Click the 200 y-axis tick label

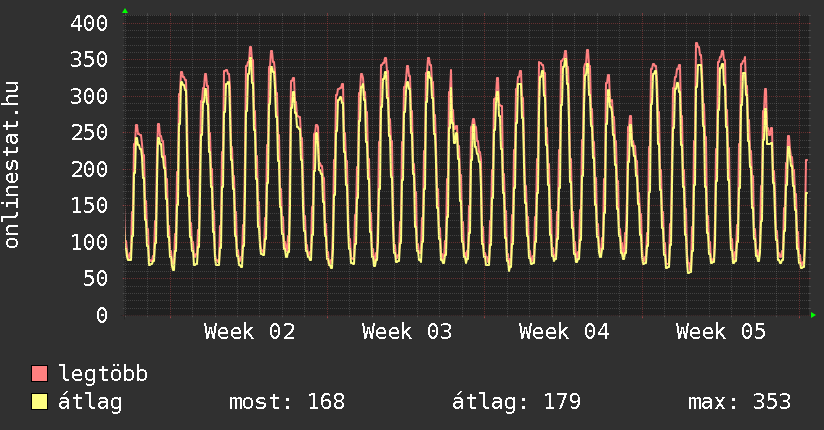tap(90, 169)
